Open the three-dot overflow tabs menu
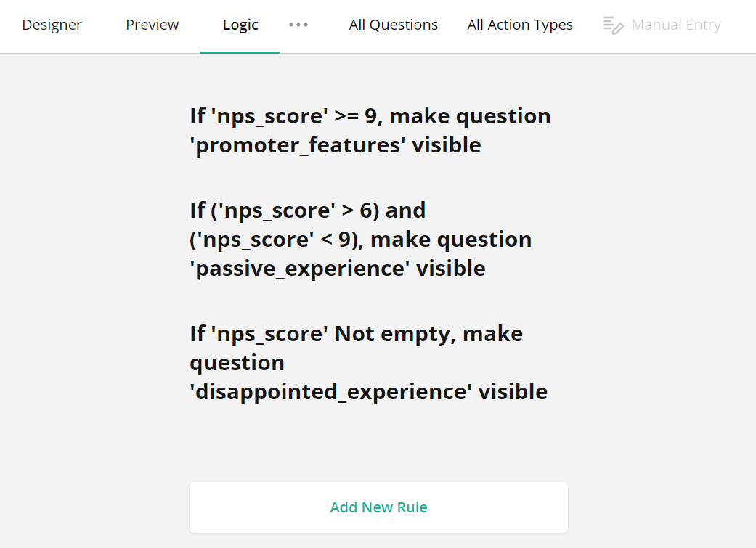Screen dimensions: 756x548 (x=298, y=24)
